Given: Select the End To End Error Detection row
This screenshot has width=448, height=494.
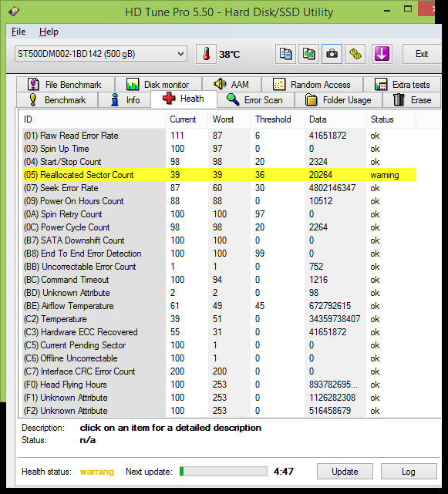Looking at the screenshot, I should click(x=220, y=254).
